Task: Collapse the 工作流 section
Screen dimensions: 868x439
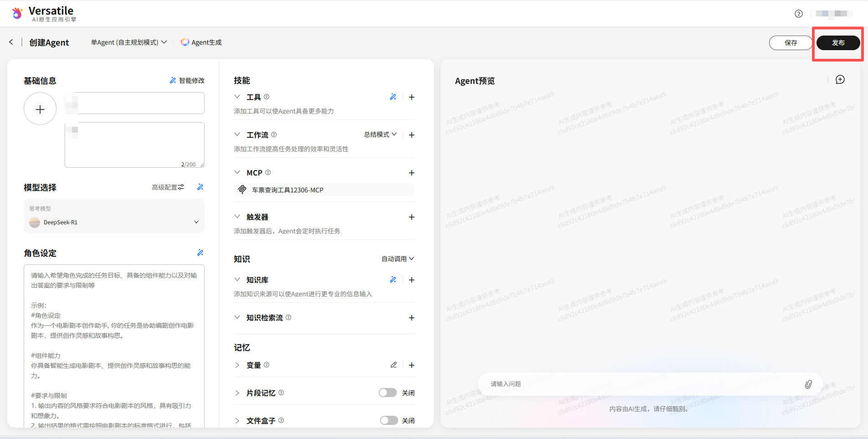Action: point(237,135)
